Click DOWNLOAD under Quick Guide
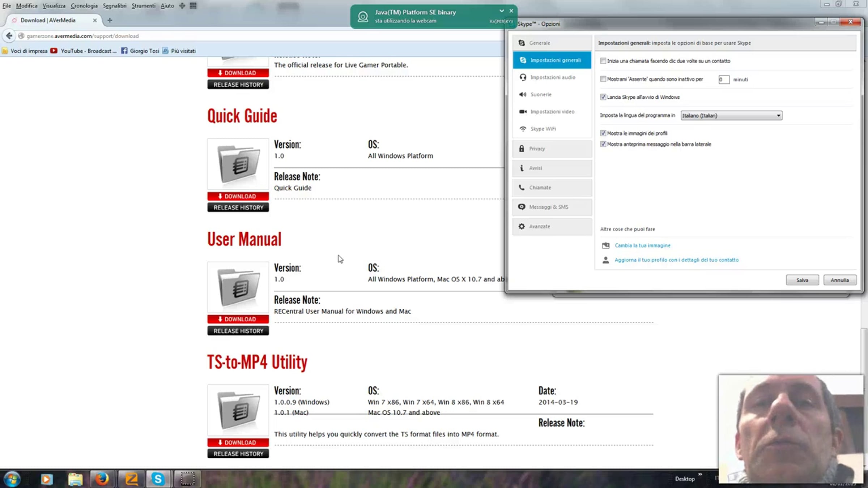The height and width of the screenshot is (488, 868). tap(238, 196)
